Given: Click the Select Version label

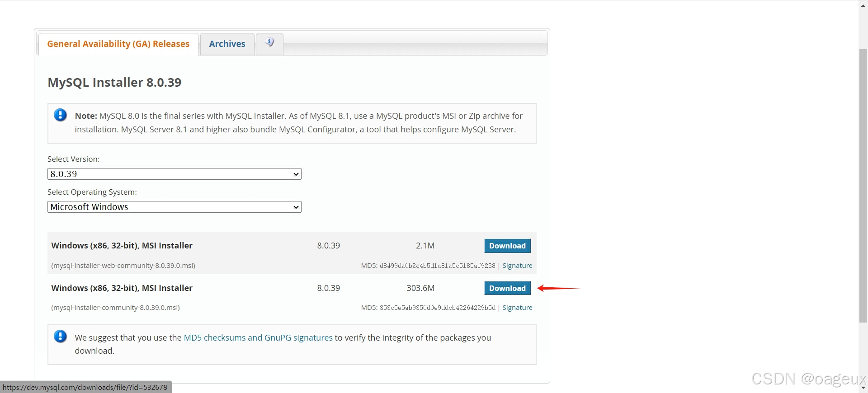Looking at the screenshot, I should pyautogui.click(x=74, y=159).
